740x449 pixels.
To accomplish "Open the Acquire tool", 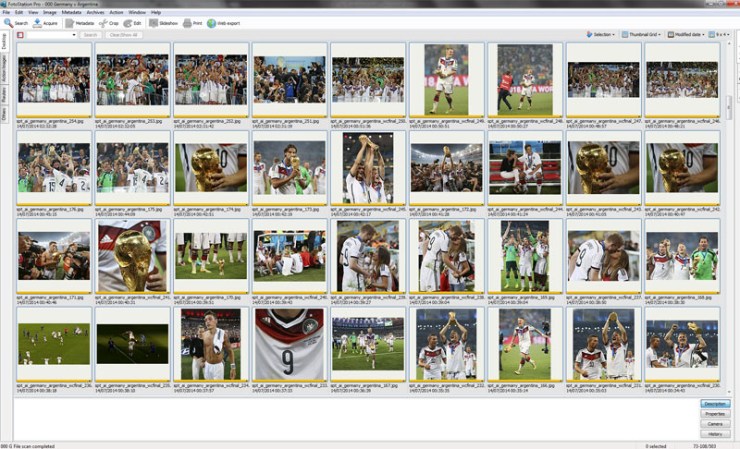I will pyautogui.click(x=44, y=22).
